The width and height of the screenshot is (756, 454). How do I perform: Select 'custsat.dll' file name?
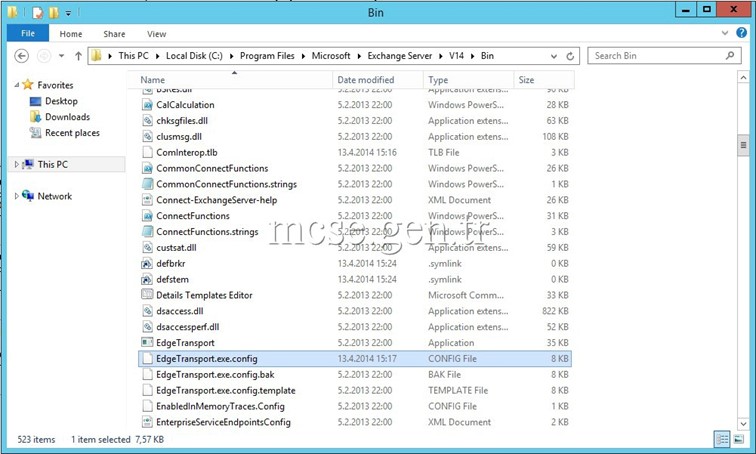[176, 248]
